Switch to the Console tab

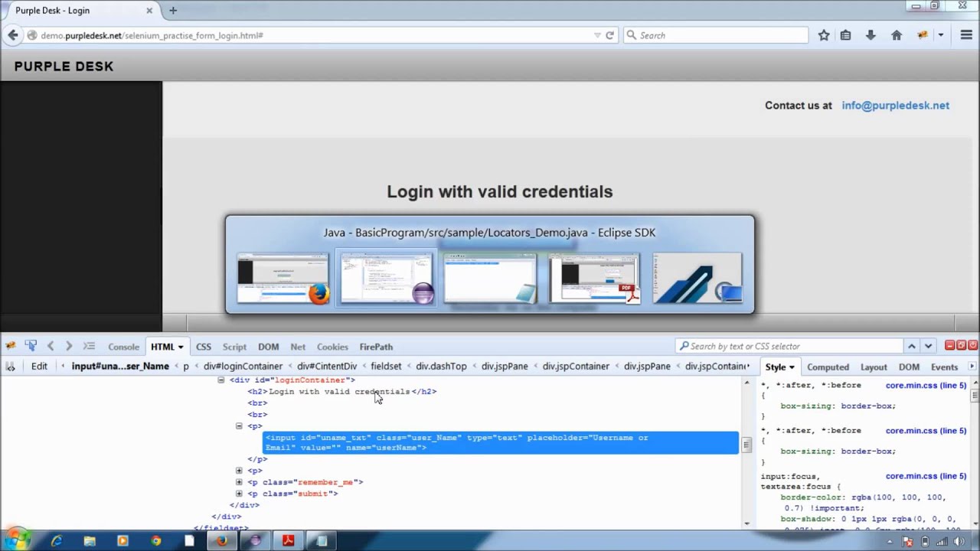[123, 347]
